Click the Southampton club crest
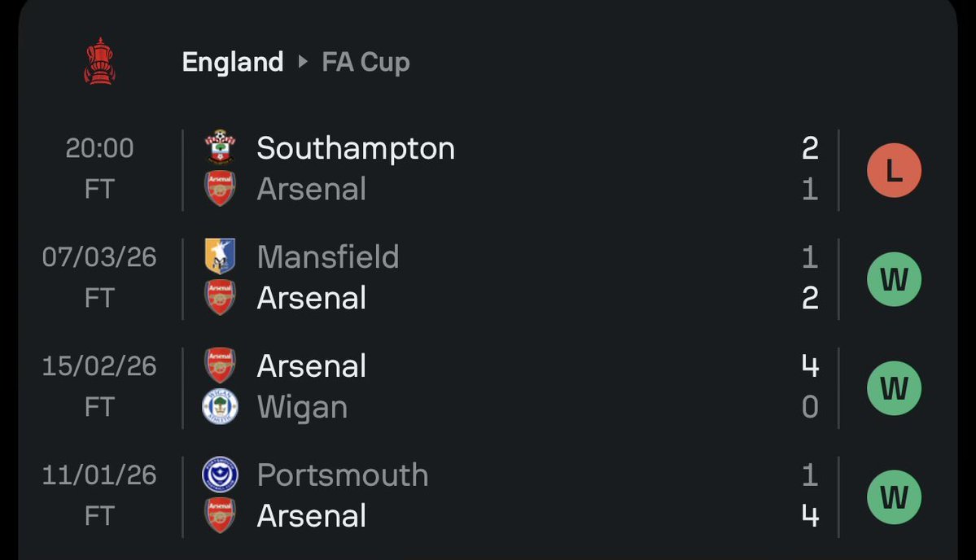 coord(221,147)
